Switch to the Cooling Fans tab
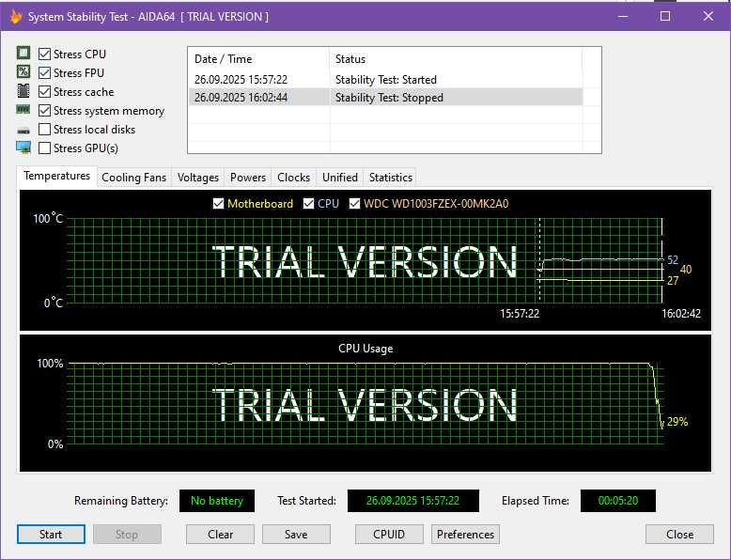Image resolution: width=731 pixels, height=560 pixels. (x=133, y=178)
